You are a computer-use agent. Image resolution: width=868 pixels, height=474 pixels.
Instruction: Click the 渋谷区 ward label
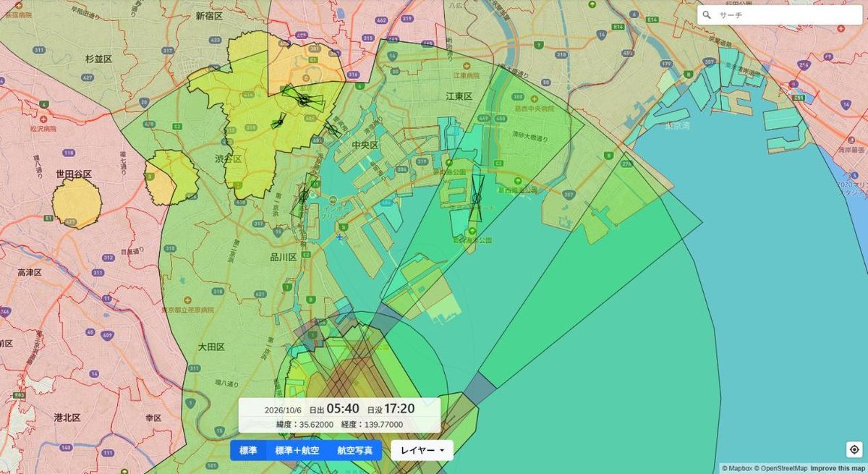pyautogui.click(x=229, y=158)
